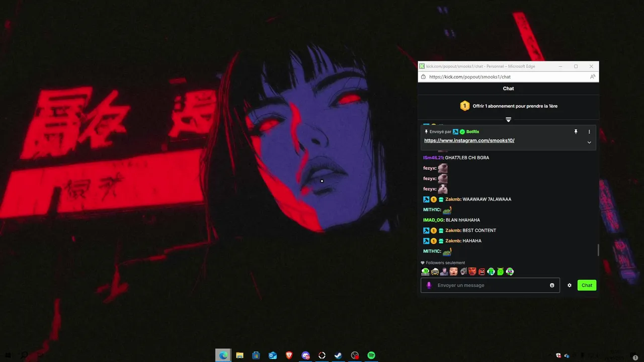Unpin the pinned message with pin icon
This screenshot has height=362, width=644.
pyautogui.click(x=576, y=132)
